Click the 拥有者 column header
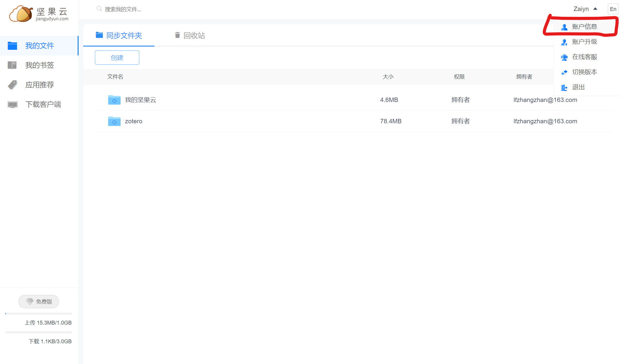The height and width of the screenshot is (364, 620). tap(524, 77)
